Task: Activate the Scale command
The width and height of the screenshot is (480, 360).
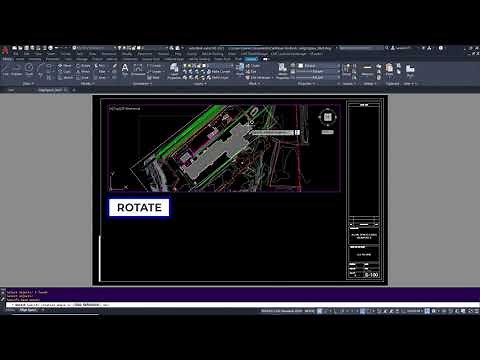Action: (83, 78)
